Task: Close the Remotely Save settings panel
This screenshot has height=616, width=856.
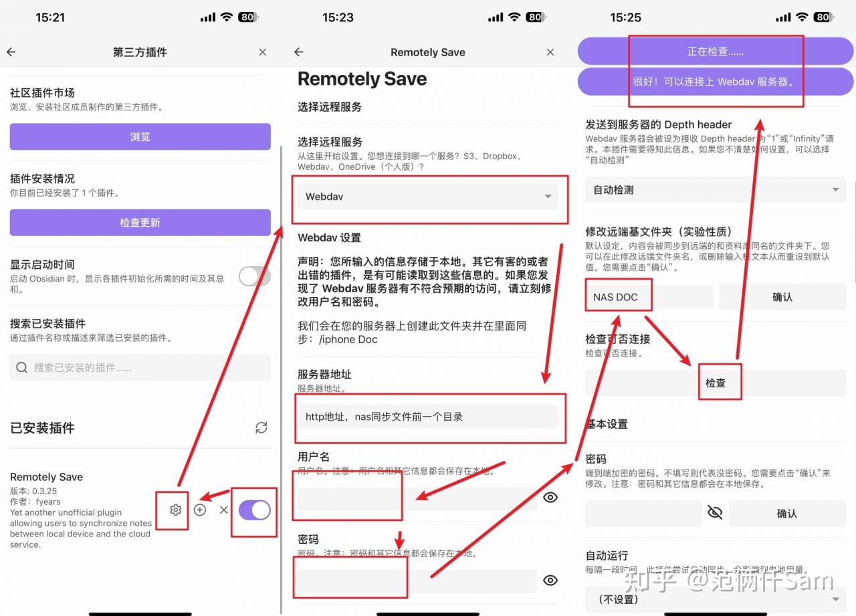Action: [550, 52]
